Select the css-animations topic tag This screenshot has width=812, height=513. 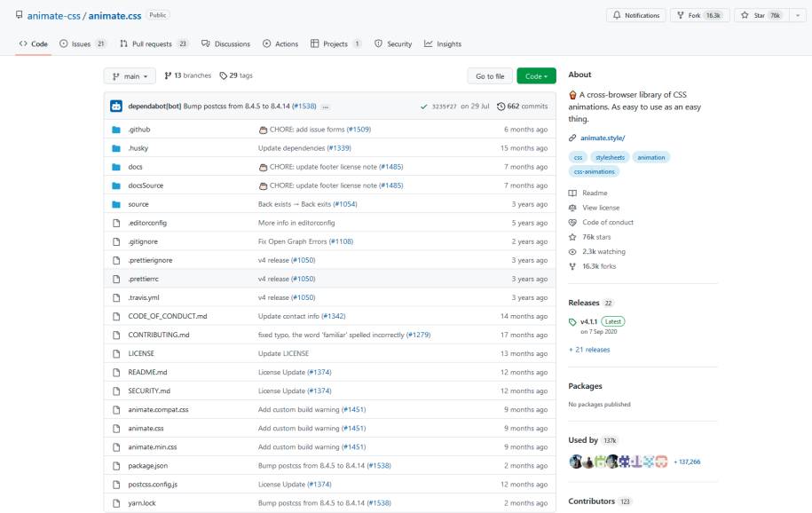[594, 171]
